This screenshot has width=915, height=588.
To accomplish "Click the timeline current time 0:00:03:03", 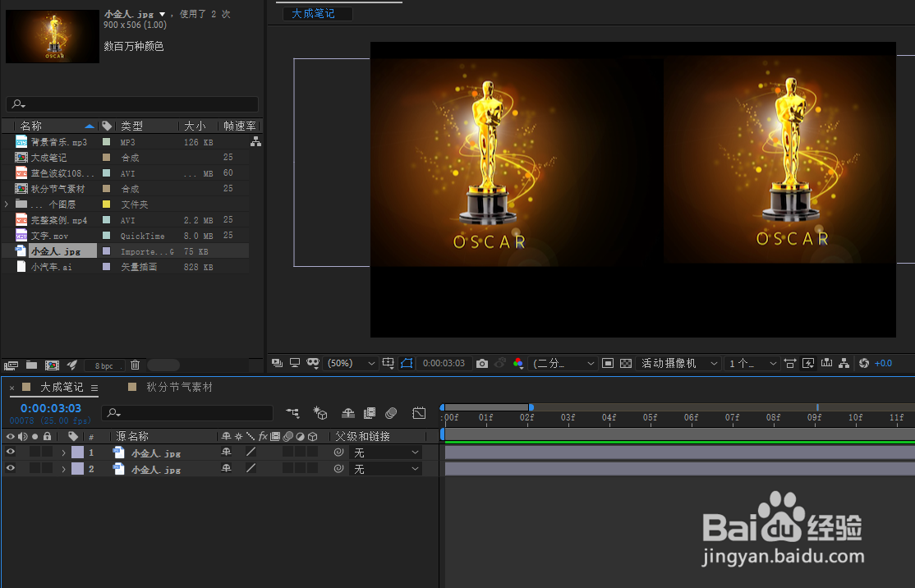I will click(x=51, y=408).
